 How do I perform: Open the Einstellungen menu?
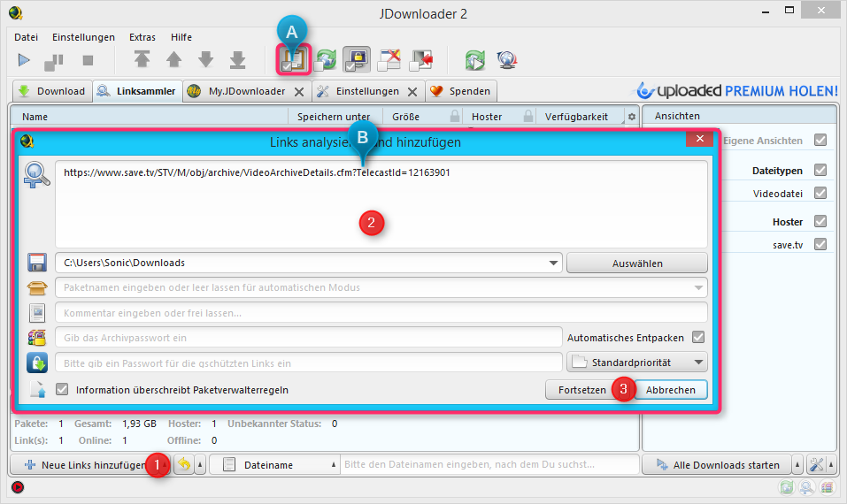click(83, 37)
